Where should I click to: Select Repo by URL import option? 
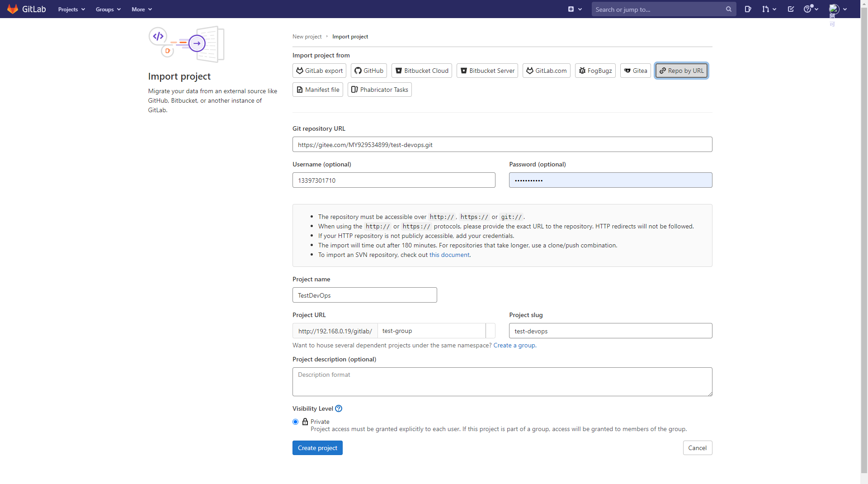point(681,71)
